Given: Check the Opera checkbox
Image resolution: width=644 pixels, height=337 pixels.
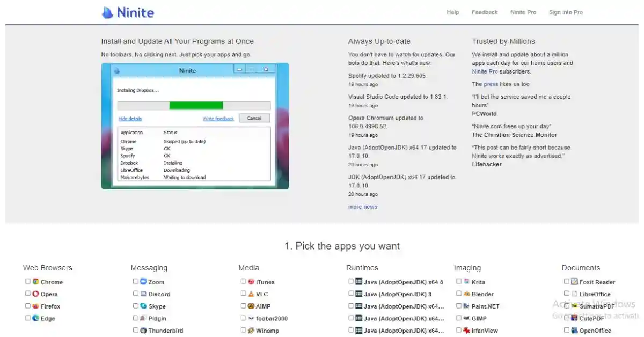Looking at the screenshot, I should pyautogui.click(x=28, y=294).
